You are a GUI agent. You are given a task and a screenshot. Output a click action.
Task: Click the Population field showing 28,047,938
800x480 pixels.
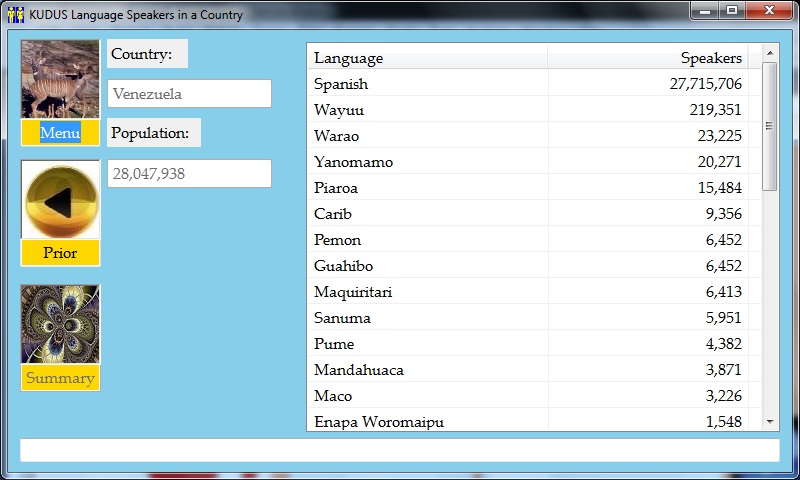[189, 174]
